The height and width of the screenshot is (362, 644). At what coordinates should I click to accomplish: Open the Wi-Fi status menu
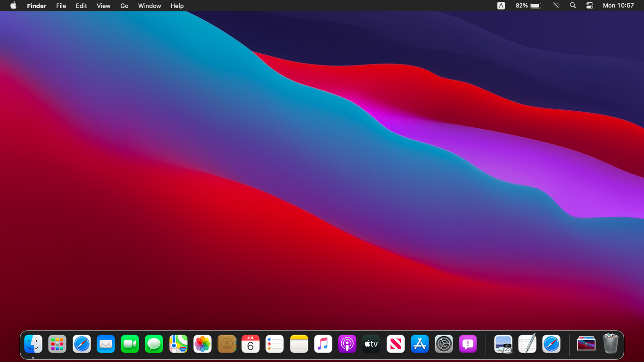point(556,6)
